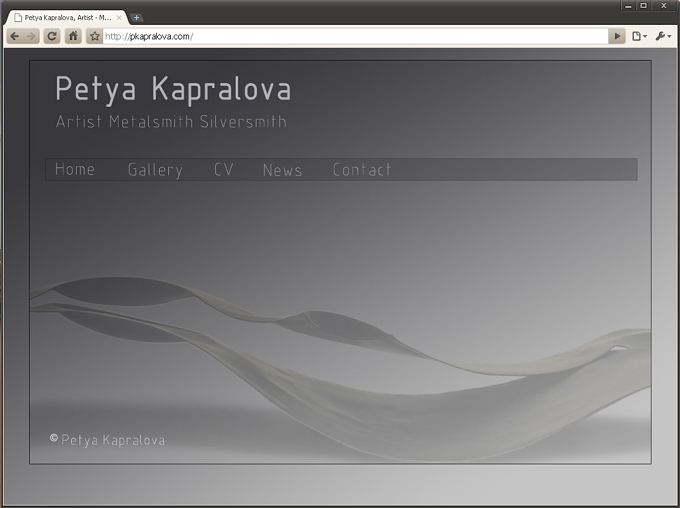This screenshot has width=680, height=508.
Task: Open the Gallery page
Action: 155,170
